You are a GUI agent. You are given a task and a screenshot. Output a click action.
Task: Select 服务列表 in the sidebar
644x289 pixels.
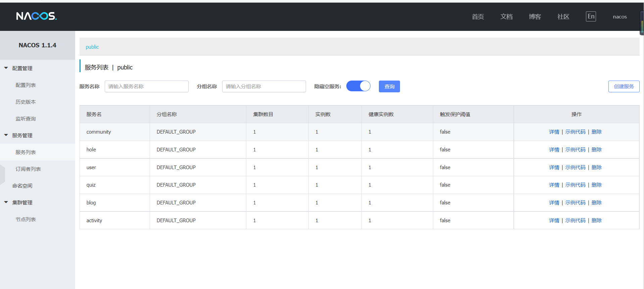click(x=26, y=152)
